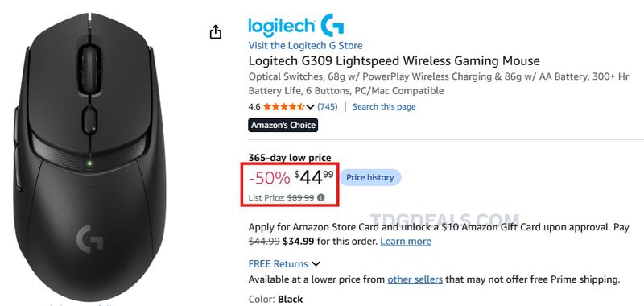The width and height of the screenshot is (644, 306).
Task: Open the rating breakdown chevron
Action: pos(311,107)
